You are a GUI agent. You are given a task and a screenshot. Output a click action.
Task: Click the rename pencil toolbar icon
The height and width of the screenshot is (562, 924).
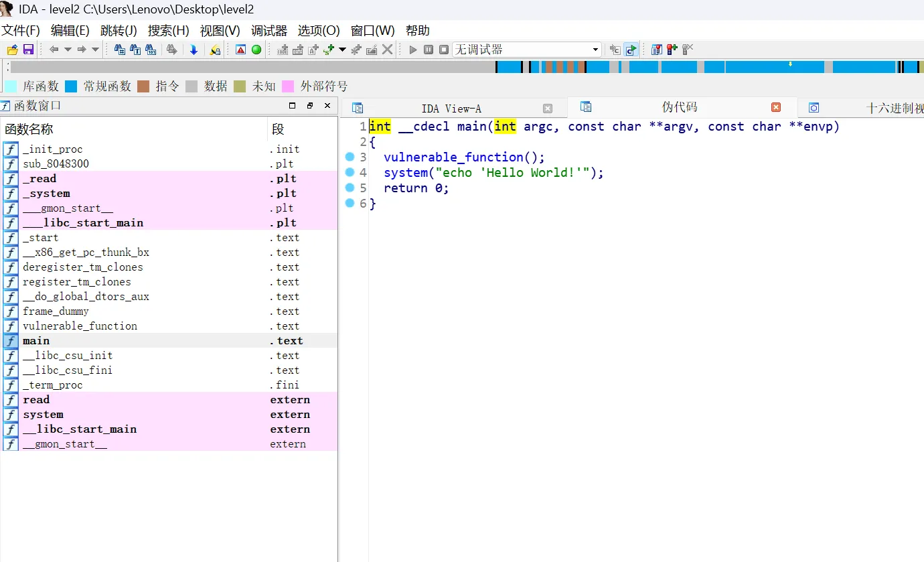pyautogui.click(x=372, y=50)
